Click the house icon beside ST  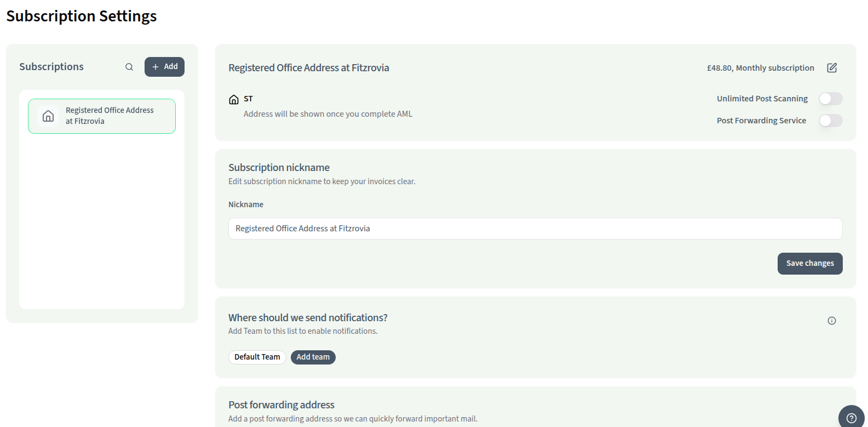(x=234, y=99)
